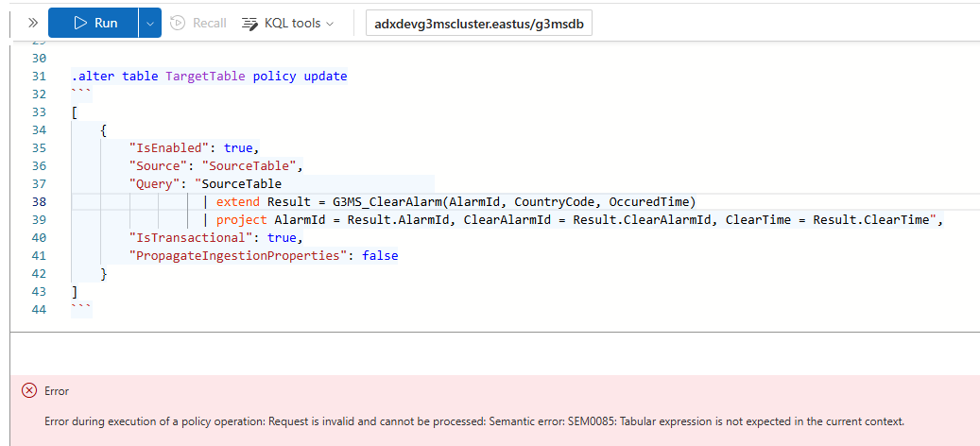Screen dimensions: 980x446
Task: Click the "IsEnabled" key
Action: [x=168, y=148]
